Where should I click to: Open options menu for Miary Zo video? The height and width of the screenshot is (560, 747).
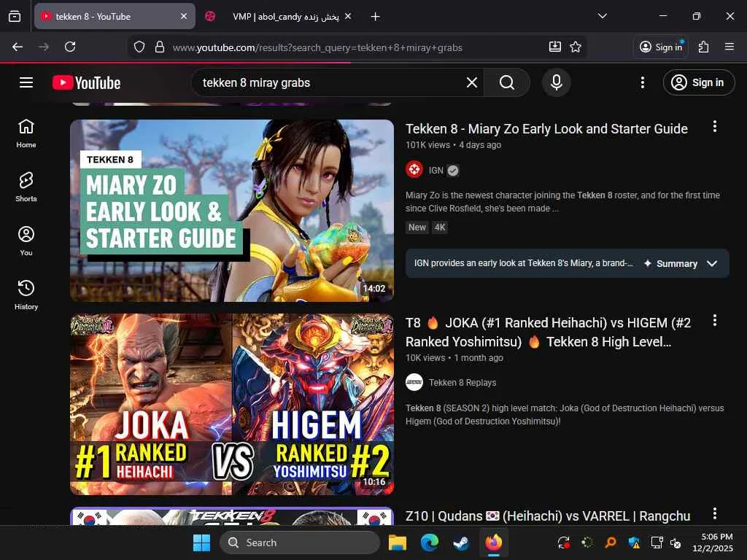click(714, 126)
